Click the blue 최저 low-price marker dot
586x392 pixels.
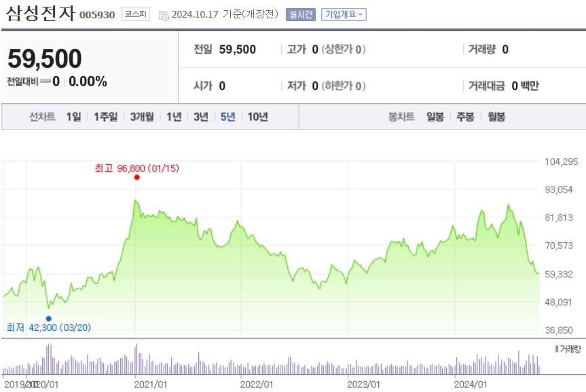(48, 317)
